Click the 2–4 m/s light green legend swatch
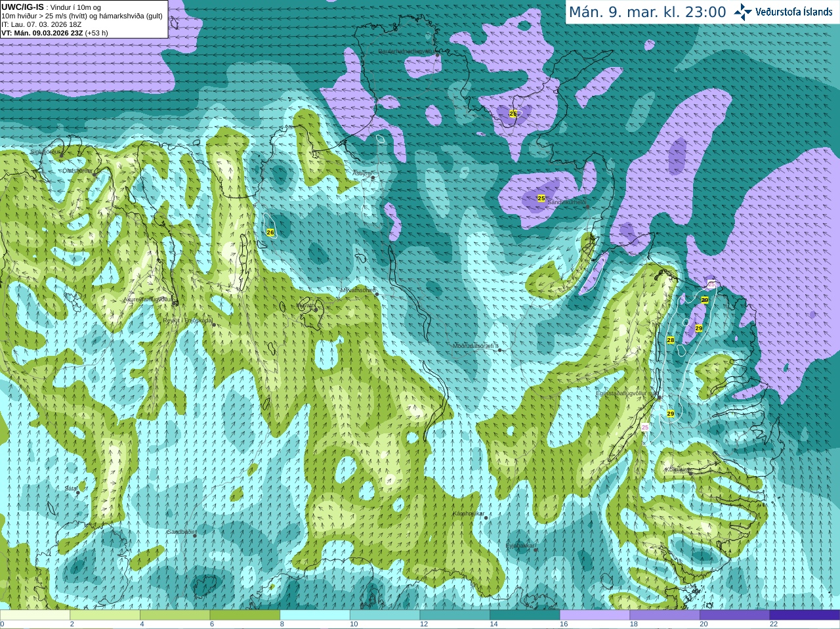This screenshot has width=840, height=629. click(x=105, y=615)
